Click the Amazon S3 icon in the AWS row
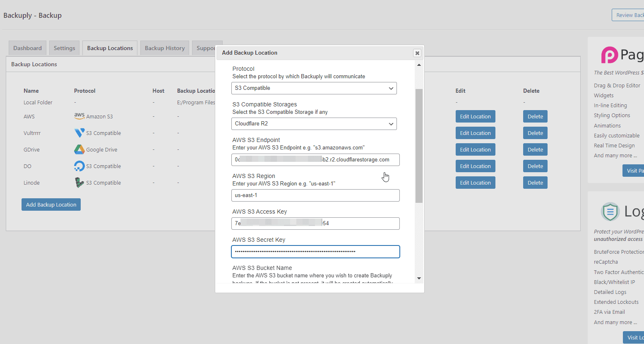Image resolution: width=644 pixels, height=344 pixels. [x=79, y=115]
